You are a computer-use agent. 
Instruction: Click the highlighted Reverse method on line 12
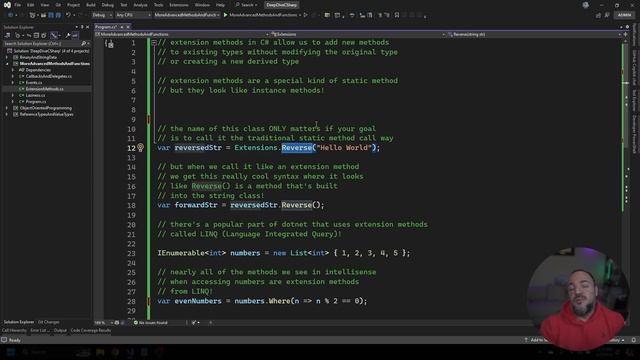[296, 148]
